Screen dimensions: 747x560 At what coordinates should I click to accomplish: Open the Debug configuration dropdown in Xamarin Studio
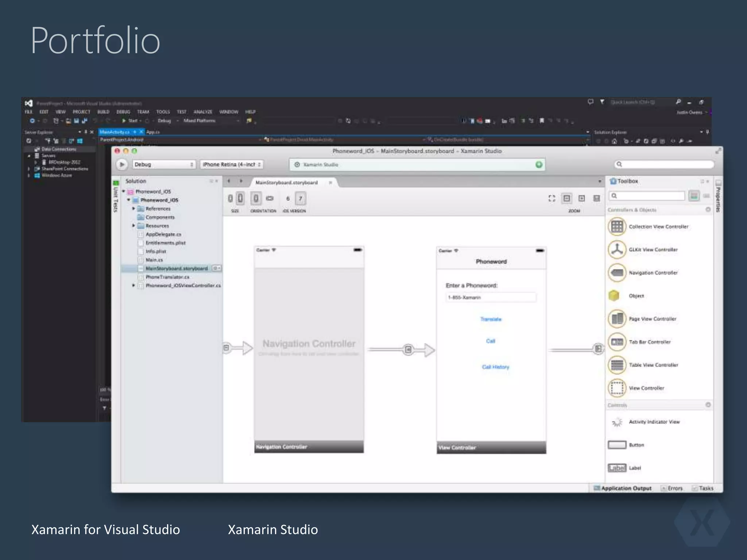point(164,164)
